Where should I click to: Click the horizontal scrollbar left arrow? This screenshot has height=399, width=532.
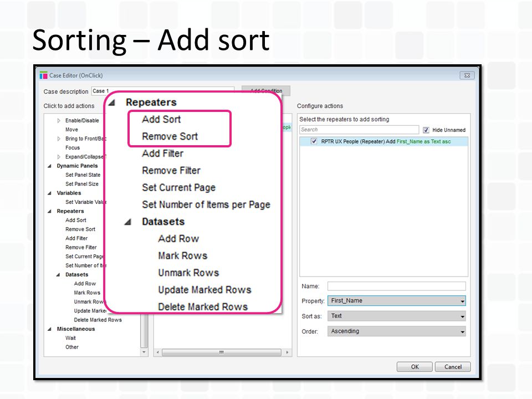coord(158,352)
